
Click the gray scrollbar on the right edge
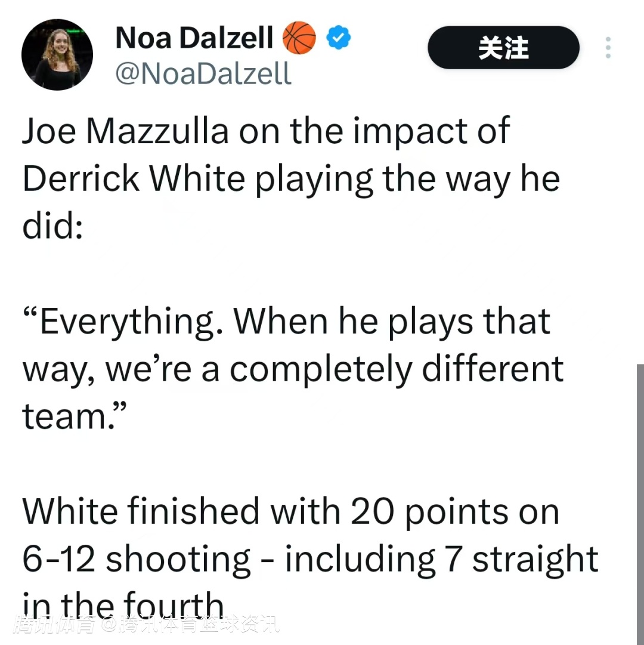640,504
